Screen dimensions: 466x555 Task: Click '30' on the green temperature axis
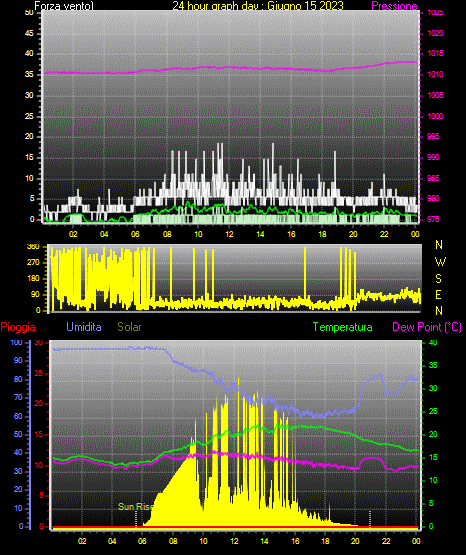click(433, 388)
